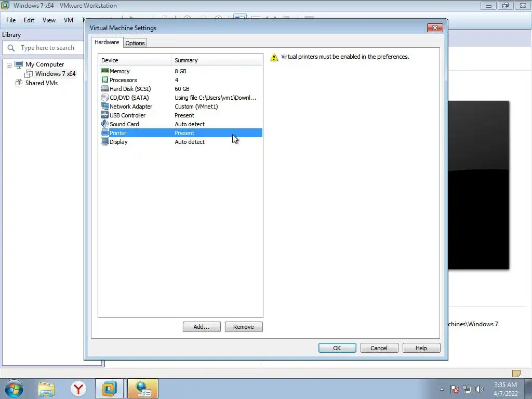Image resolution: width=532 pixels, height=399 pixels.
Task: Click the globe checklist taskbar icon
Action: point(143,389)
